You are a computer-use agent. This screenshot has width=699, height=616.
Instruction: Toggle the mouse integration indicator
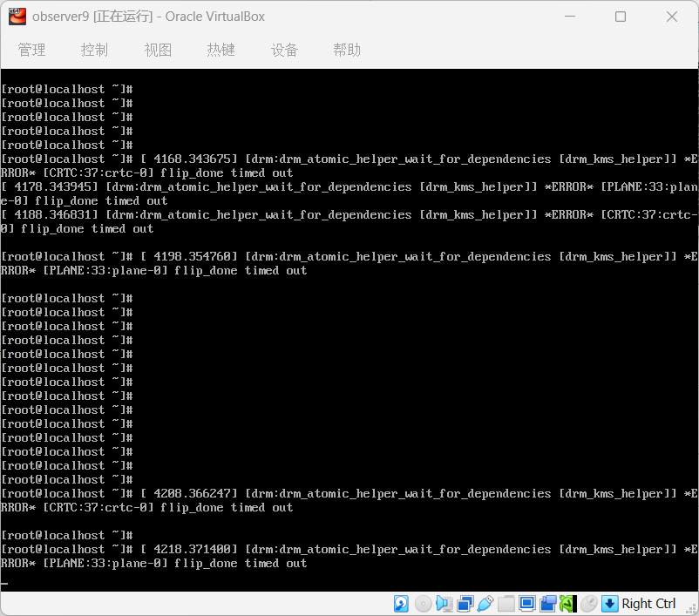click(589, 603)
